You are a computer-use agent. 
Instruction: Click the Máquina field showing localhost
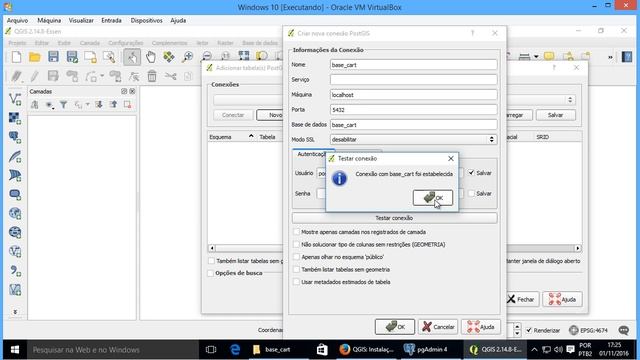pyautogui.click(x=413, y=95)
